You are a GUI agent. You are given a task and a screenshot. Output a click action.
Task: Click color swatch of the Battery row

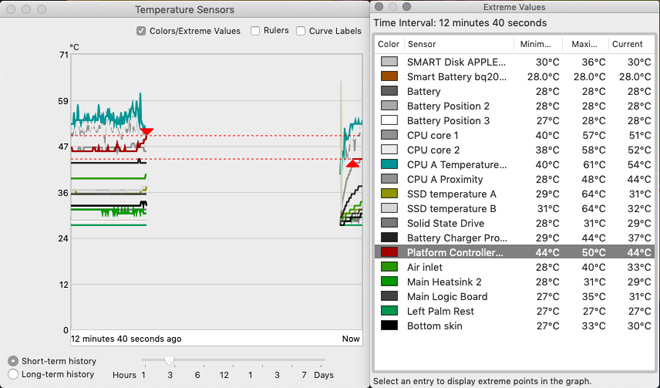tap(389, 91)
